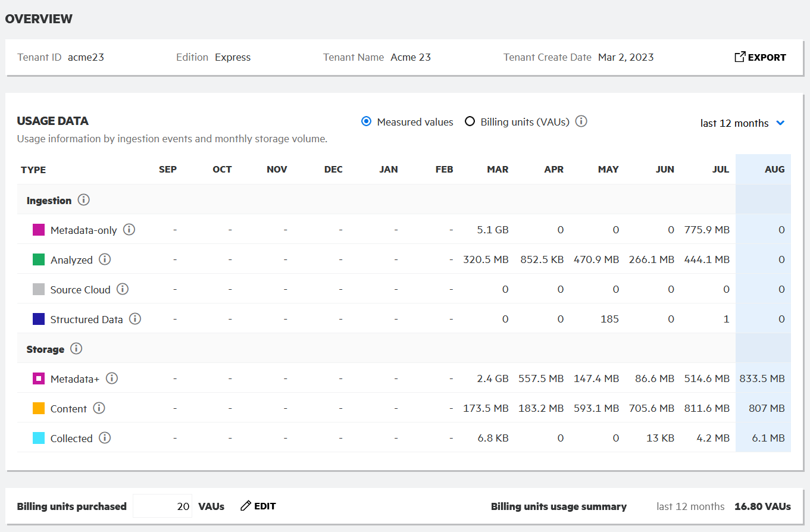Click the Collected row info icon
The image size is (810, 532).
105,438
